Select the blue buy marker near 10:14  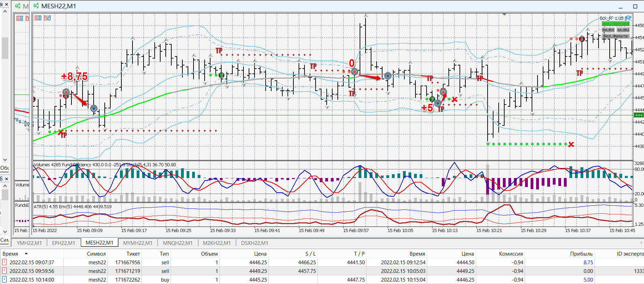tap(438, 103)
